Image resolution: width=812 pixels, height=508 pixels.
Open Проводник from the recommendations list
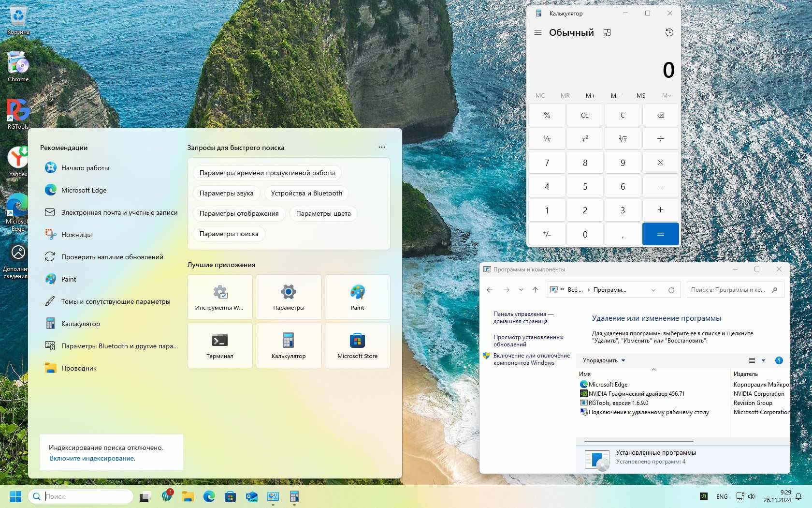coord(110,368)
